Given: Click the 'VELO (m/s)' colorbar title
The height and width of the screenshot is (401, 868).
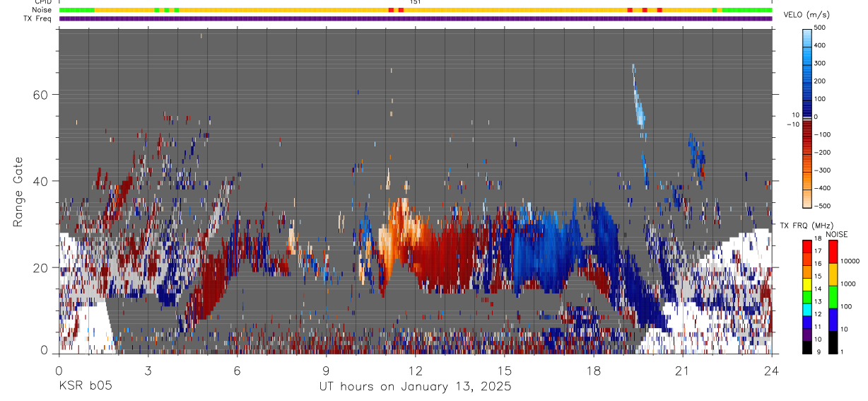Looking at the screenshot, I should (808, 15).
